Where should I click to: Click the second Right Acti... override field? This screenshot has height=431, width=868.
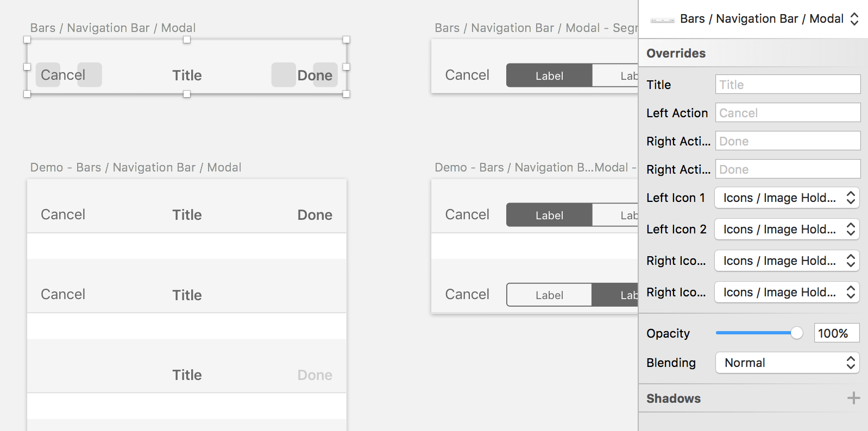click(788, 169)
